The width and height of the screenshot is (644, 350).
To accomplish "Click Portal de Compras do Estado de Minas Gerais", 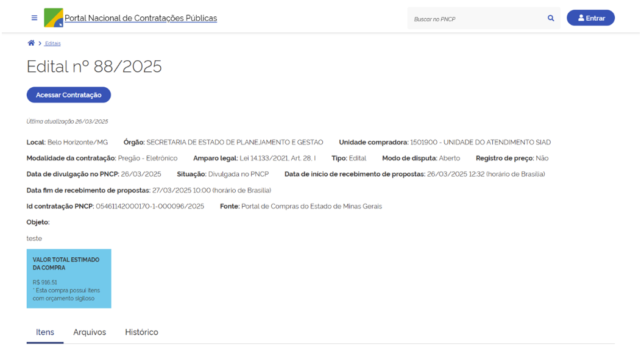I will pos(312,207).
